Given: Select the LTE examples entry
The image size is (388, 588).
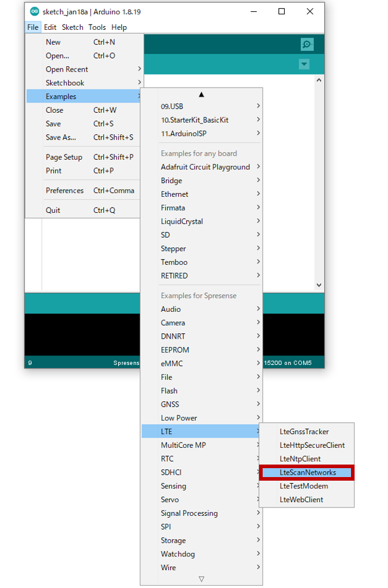Looking at the screenshot, I should click(201, 432).
